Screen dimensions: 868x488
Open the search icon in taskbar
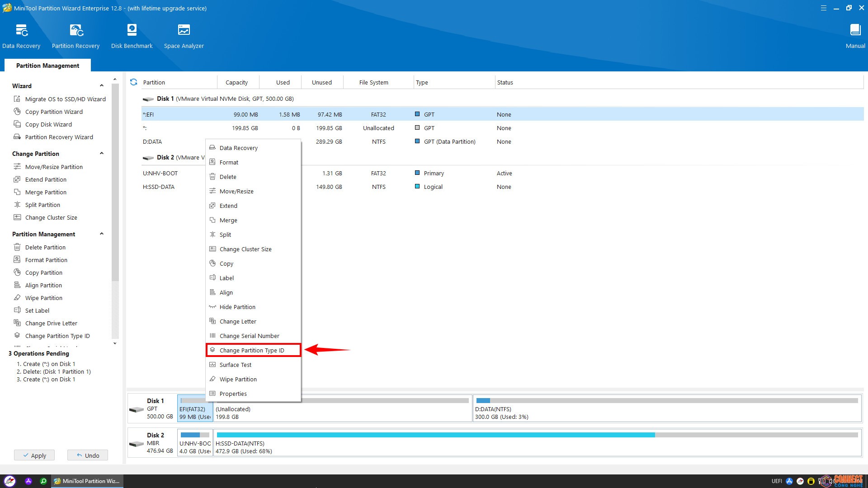tap(43, 481)
